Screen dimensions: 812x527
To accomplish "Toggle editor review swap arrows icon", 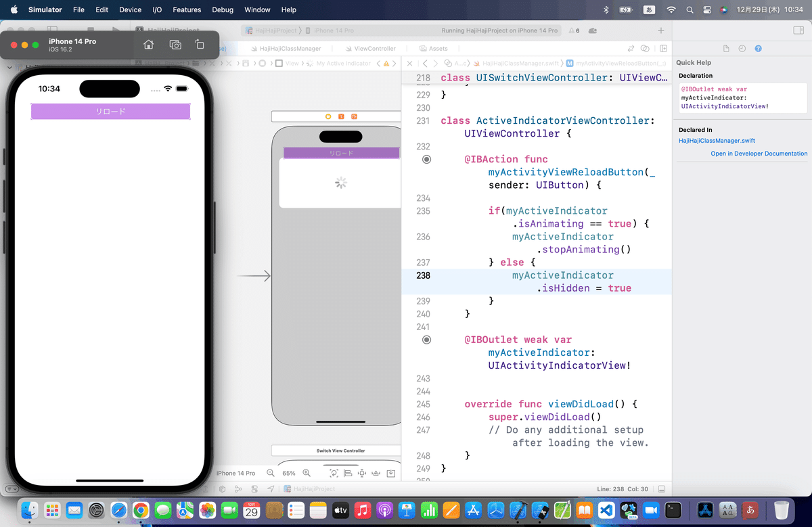I will (x=631, y=49).
